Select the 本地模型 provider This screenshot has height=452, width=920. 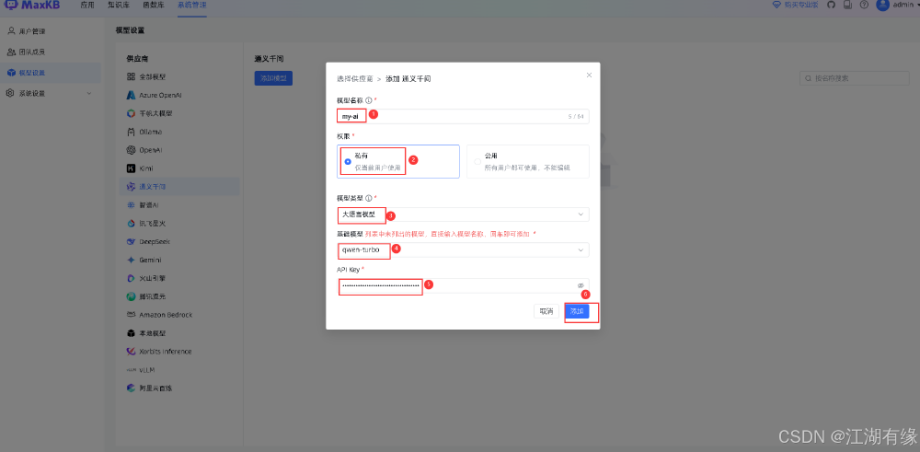180,333
